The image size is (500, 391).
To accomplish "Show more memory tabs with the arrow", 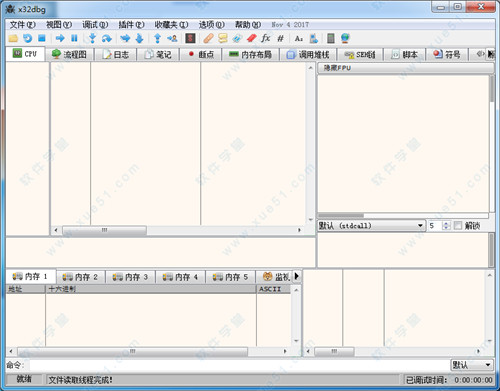I will (x=296, y=276).
